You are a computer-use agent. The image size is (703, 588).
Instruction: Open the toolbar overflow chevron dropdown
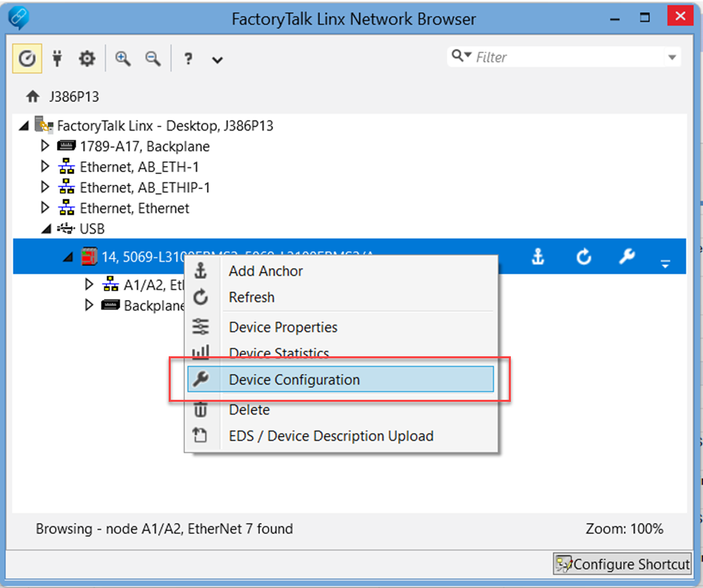[x=217, y=60]
